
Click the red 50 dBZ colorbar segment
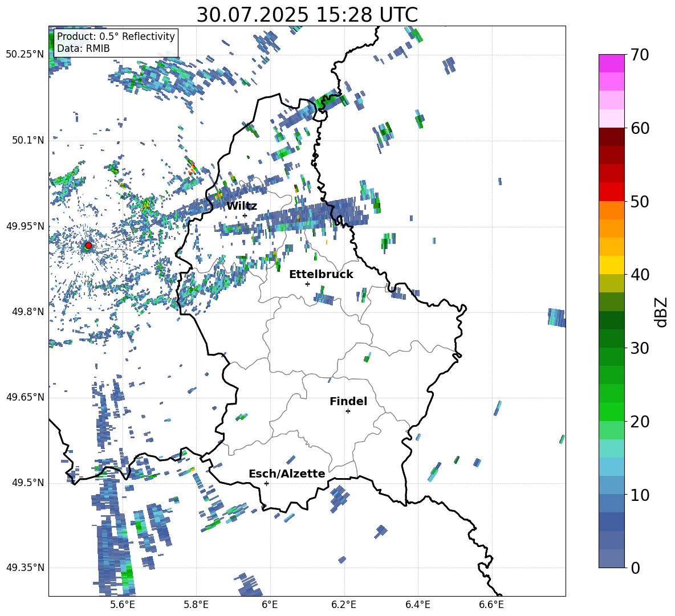pyautogui.click(x=611, y=191)
